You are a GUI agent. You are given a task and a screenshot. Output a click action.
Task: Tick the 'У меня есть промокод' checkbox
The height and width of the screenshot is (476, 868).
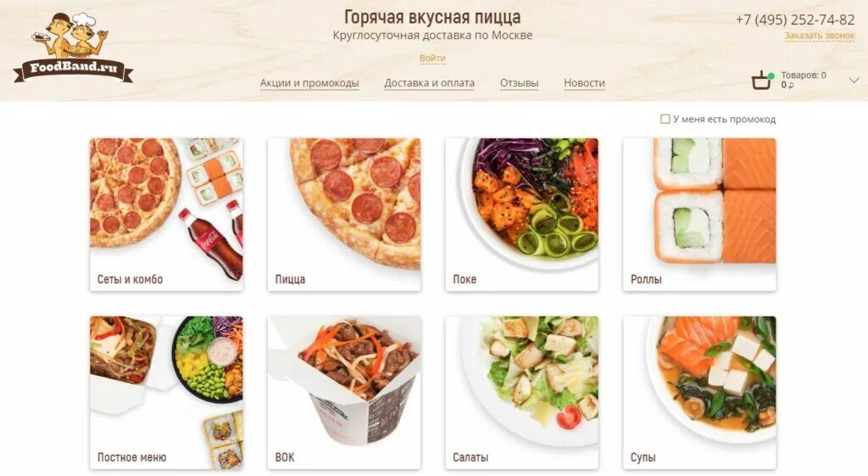665,119
